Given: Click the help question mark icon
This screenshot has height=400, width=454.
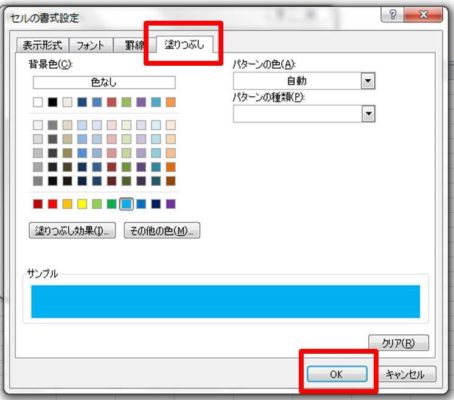Looking at the screenshot, I should (x=393, y=14).
